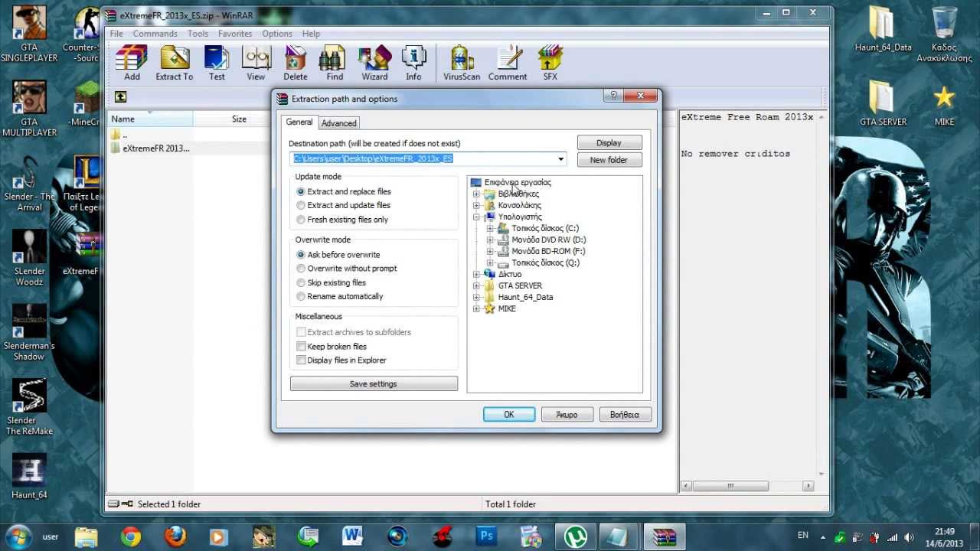Screen dimensions: 980x551
Task: Click the comment pane horizontal scrollbar
Action: point(747,486)
